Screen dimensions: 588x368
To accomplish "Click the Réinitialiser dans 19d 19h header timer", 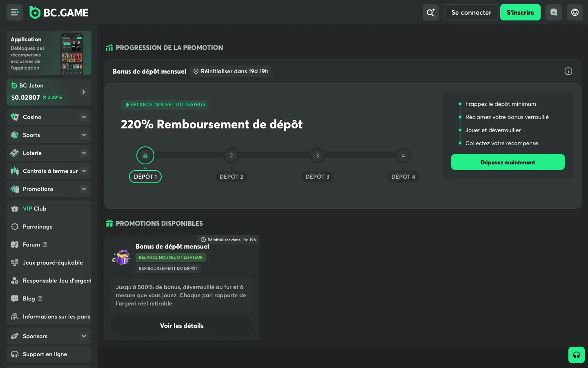I will point(231,71).
